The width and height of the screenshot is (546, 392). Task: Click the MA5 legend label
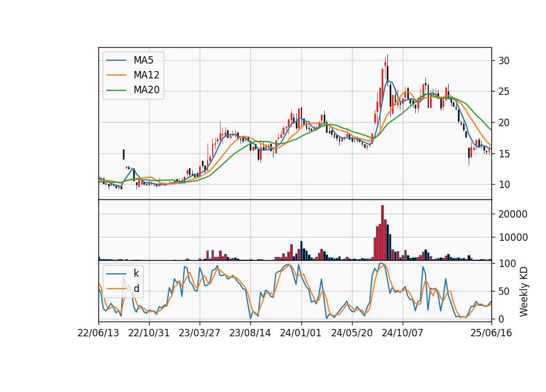pos(143,60)
